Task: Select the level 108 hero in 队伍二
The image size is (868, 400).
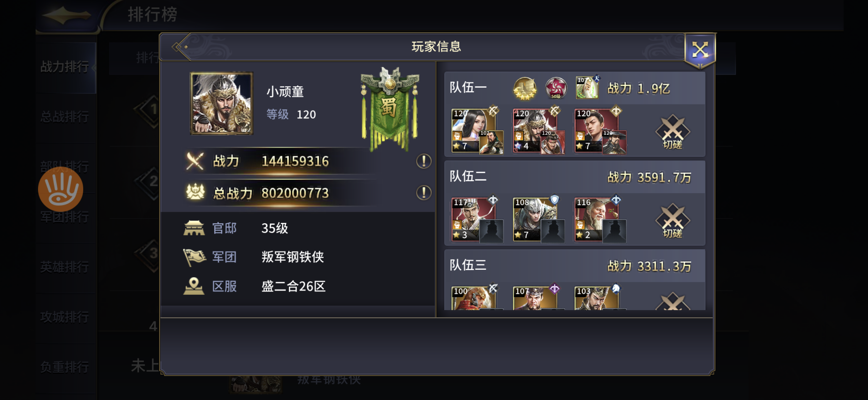Action: pos(535,220)
